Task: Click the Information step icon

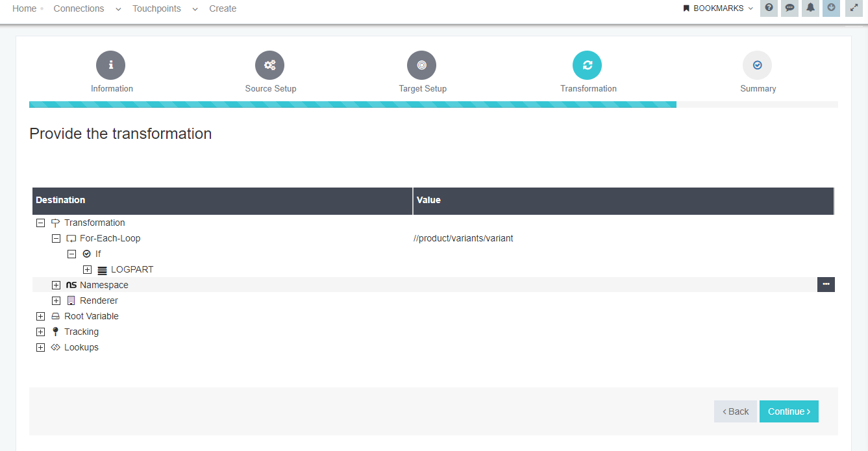Action: point(110,65)
